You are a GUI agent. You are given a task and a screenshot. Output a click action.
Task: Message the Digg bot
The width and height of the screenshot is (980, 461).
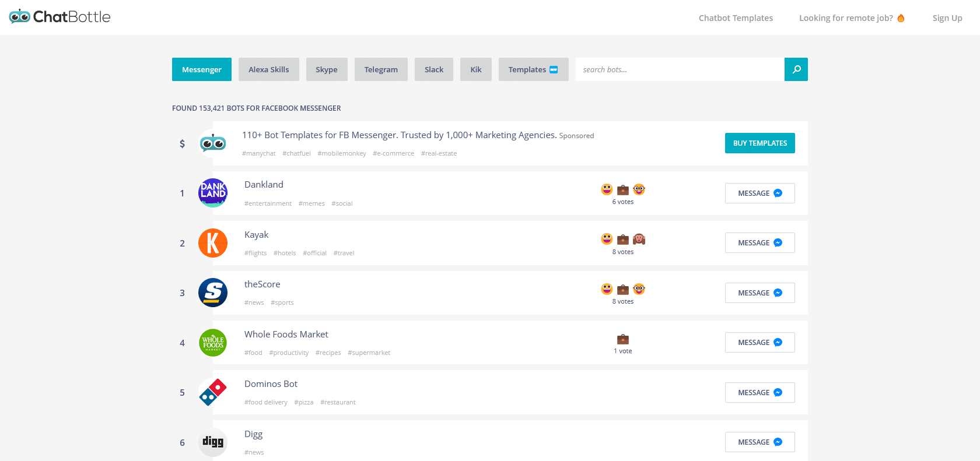(x=760, y=442)
